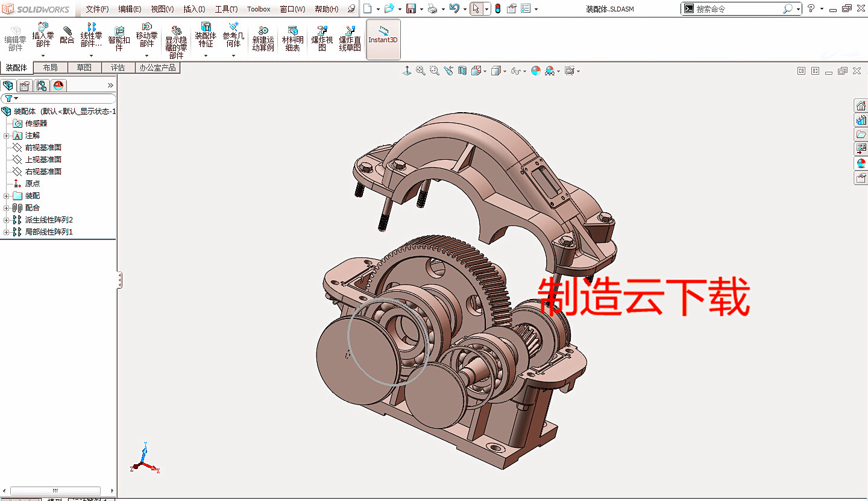Click the Zoom to Fit icon in view toolbar
This screenshot has width=868, height=501.
(x=420, y=71)
